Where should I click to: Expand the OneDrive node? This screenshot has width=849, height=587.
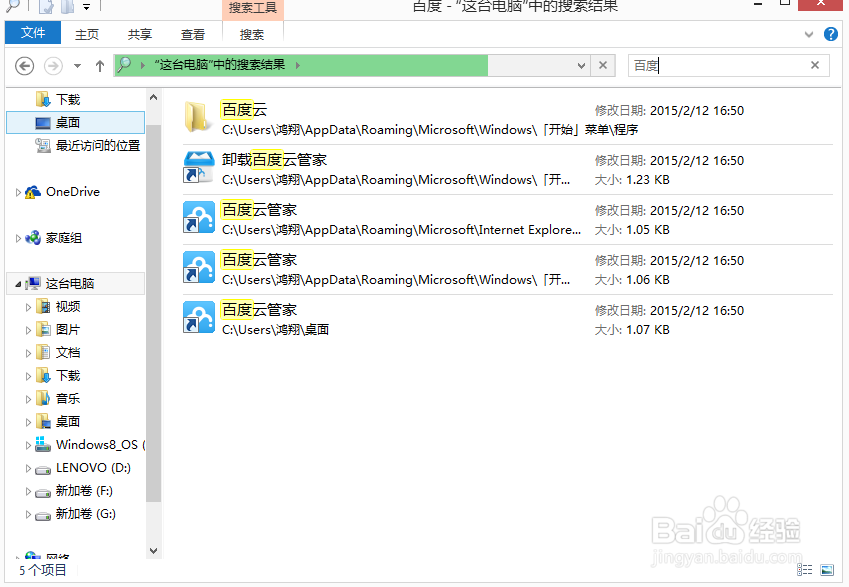(x=18, y=192)
